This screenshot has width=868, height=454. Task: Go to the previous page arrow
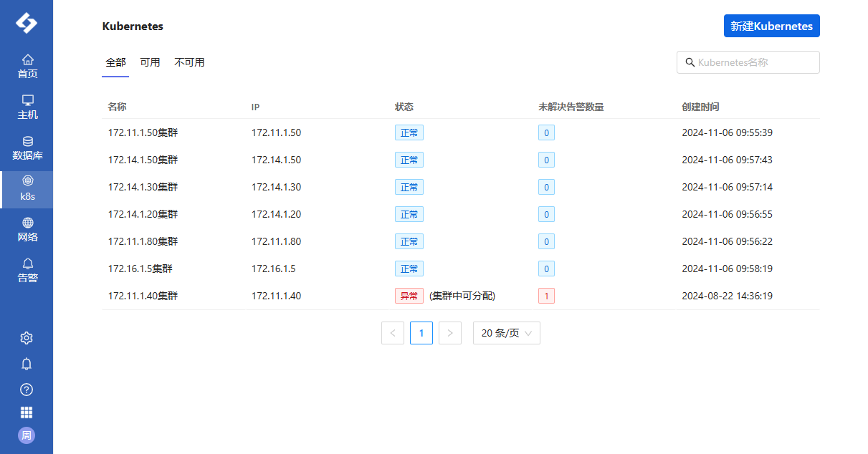[393, 333]
